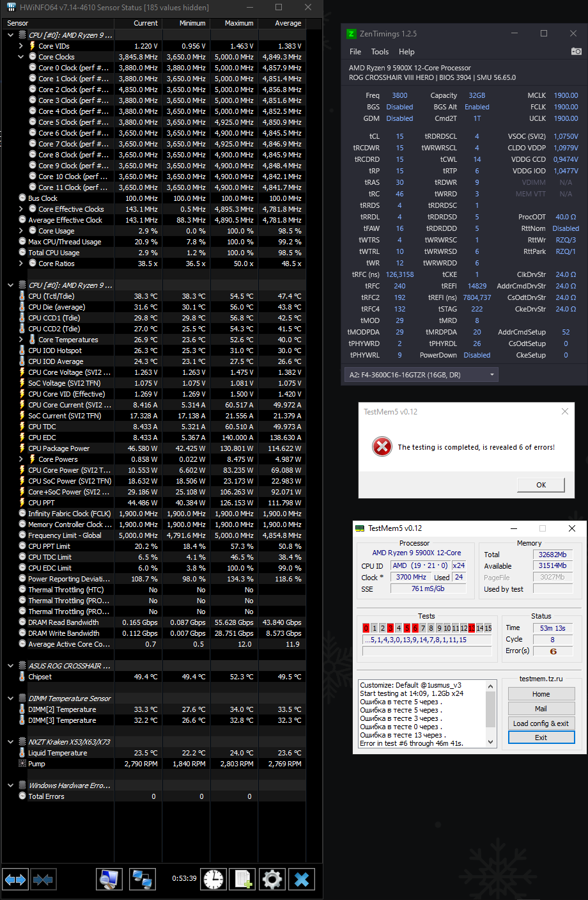Image resolution: width=588 pixels, height=900 pixels.
Task: Select the Core 0 Clock row
Action: tap(153, 68)
